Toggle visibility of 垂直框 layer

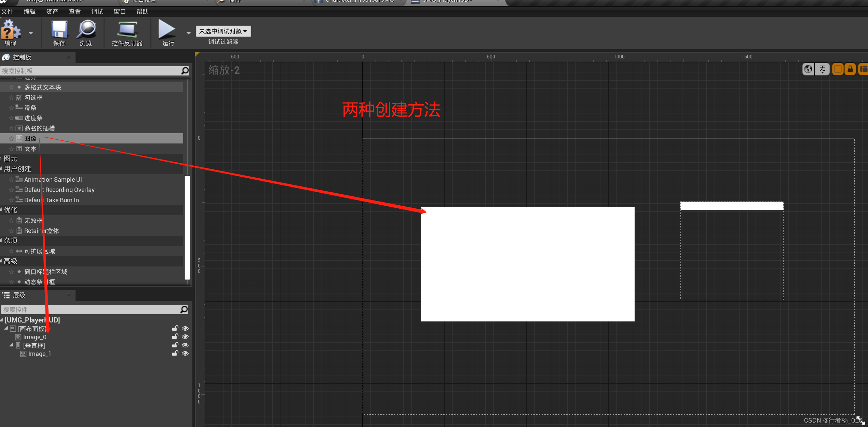tap(185, 345)
